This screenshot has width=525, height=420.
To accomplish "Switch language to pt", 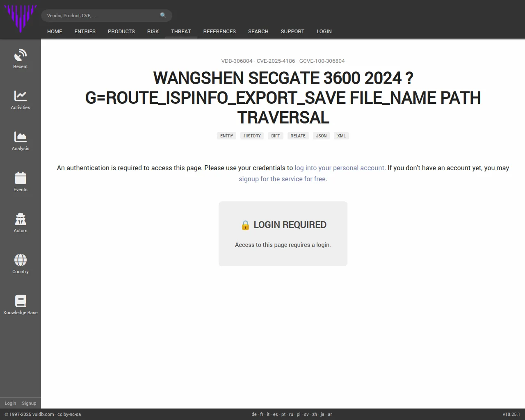I will pyautogui.click(x=283, y=414).
